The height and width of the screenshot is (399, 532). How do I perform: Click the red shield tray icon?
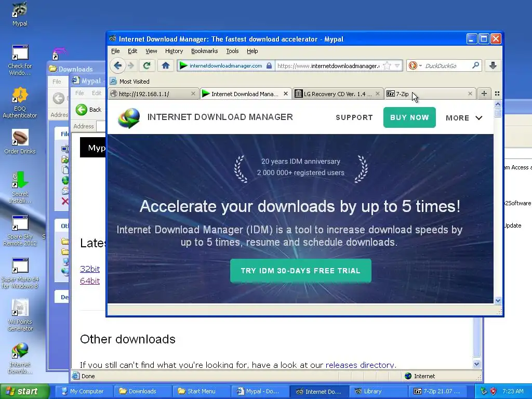[x=494, y=391]
